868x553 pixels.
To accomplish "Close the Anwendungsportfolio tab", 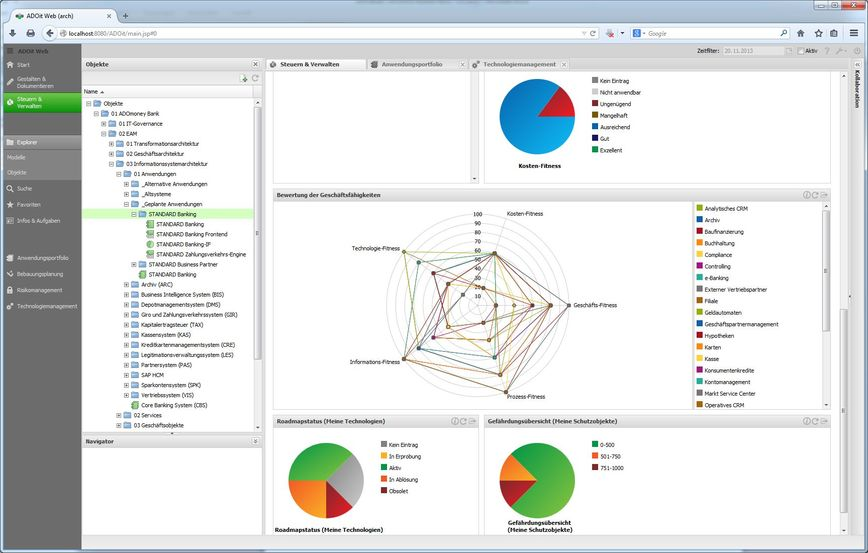I will [x=463, y=65].
